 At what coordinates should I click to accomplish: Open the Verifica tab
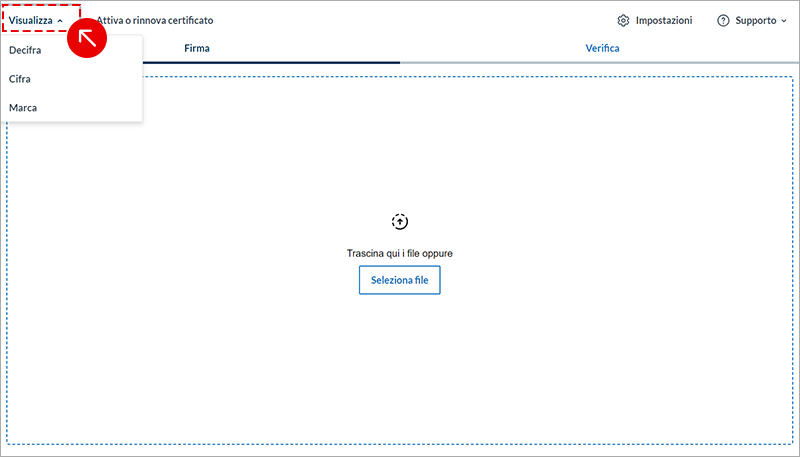[x=602, y=48]
